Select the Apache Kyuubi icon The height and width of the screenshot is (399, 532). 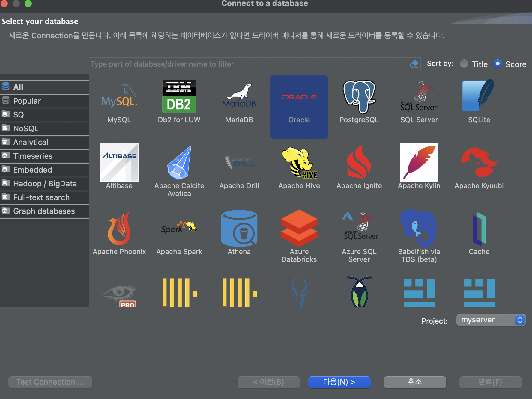pyautogui.click(x=479, y=162)
